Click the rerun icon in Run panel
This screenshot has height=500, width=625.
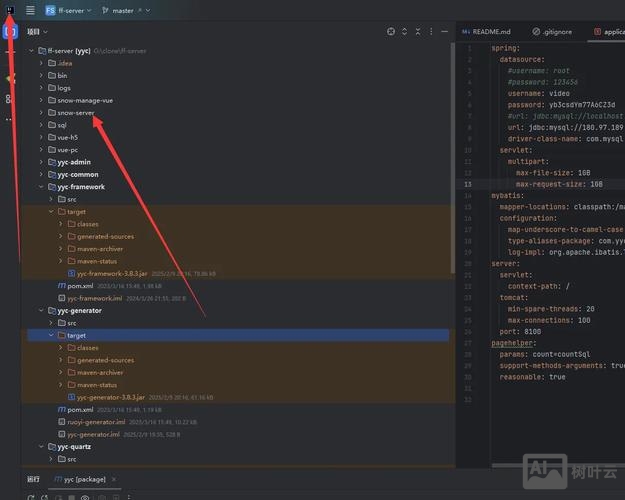coord(31,496)
